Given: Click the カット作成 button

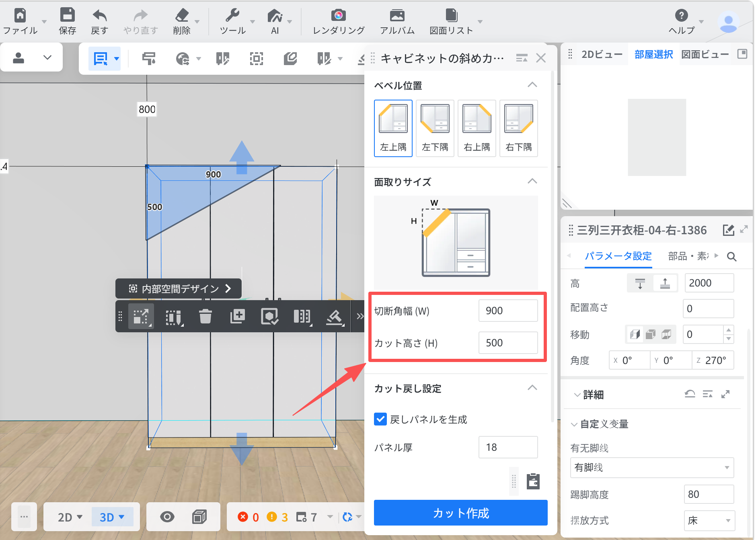Looking at the screenshot, I should point(461,513).
